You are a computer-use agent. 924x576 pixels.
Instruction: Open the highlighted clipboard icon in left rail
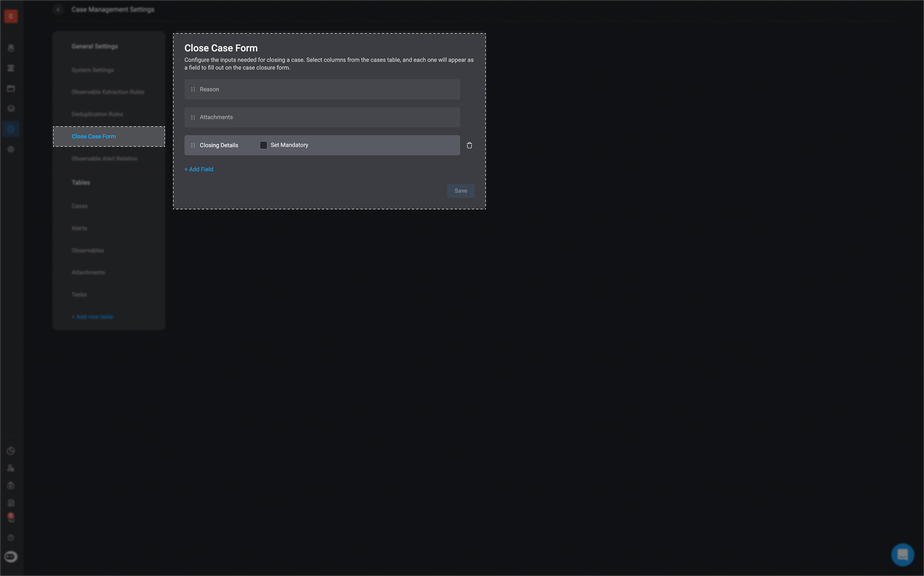click(11, 128)
